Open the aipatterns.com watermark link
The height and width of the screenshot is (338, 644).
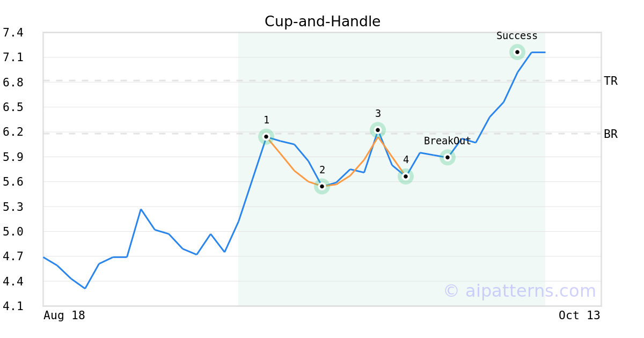pos(519,291)
